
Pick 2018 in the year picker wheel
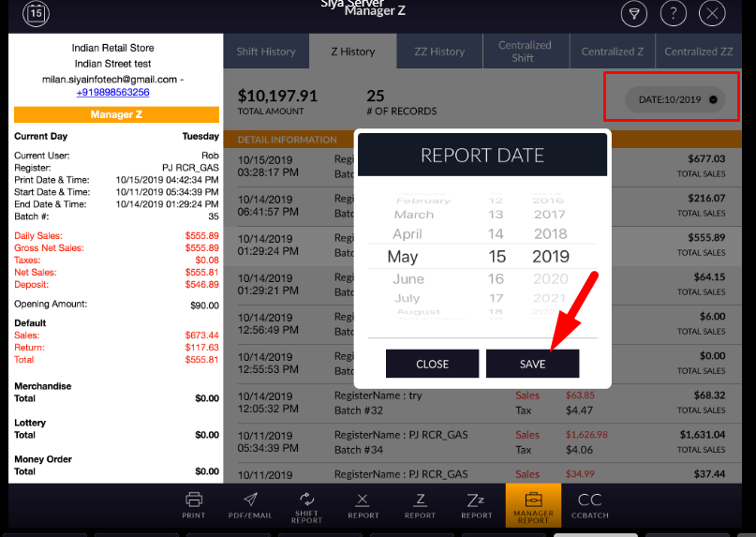coord(550,234)
